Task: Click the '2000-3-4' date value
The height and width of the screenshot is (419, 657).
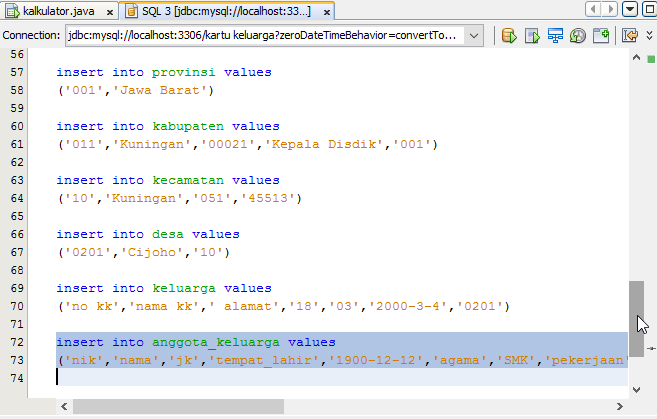Action: tap(407, 306)
